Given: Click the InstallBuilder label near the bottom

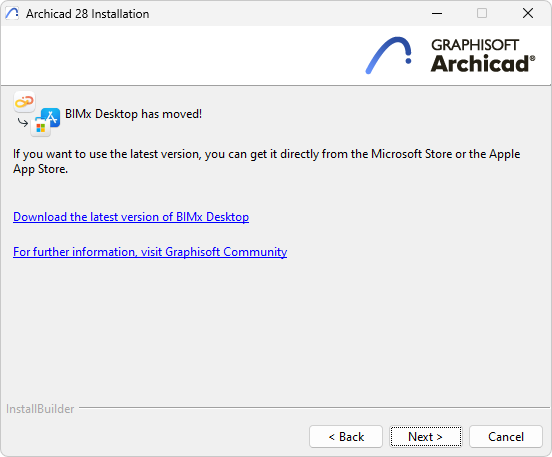Looking at the screenshot, I should click(x=40, y=409).
